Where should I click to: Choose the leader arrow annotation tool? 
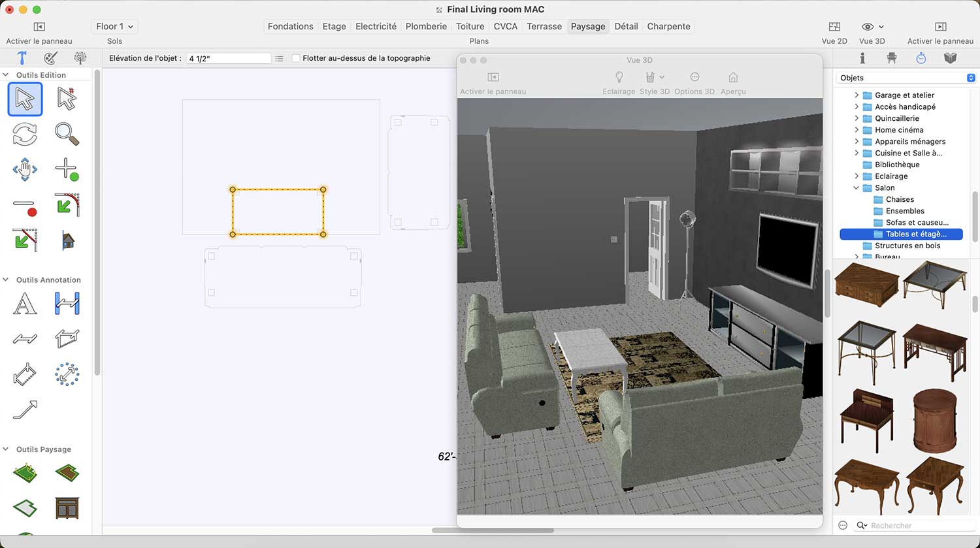pyautogui.click(x=25, y=410)
